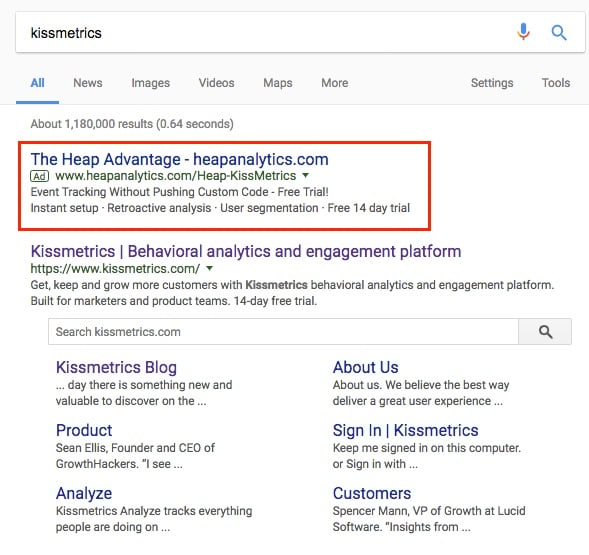Expand the kissmetrics.com URL dropdown arrow

(x=210, y=268)
